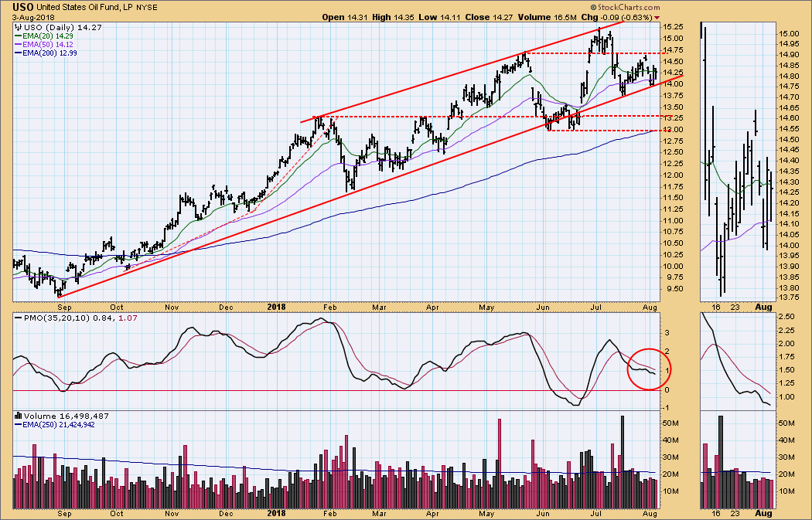Click the 10.25 price axis label
Screen dimensions: 812x520
pos(673,254)
